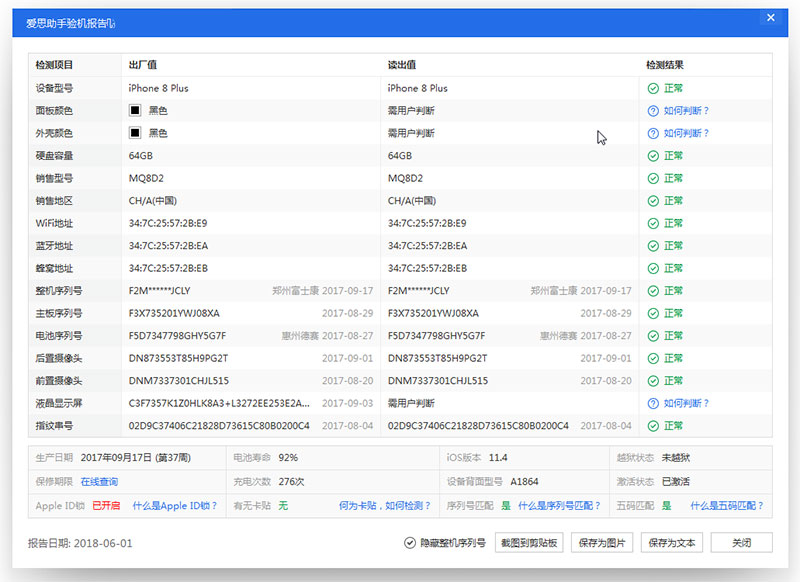Click the 外壳颜色 black color square
The height and width of the screenshot is (582, 800).
(x=136, y=133)
